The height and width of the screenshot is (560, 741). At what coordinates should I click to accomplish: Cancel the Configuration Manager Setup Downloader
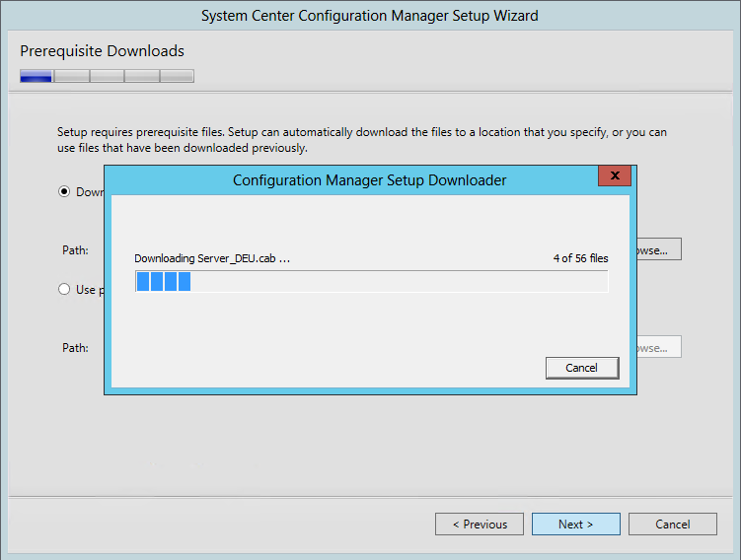(x=582, y=368)
